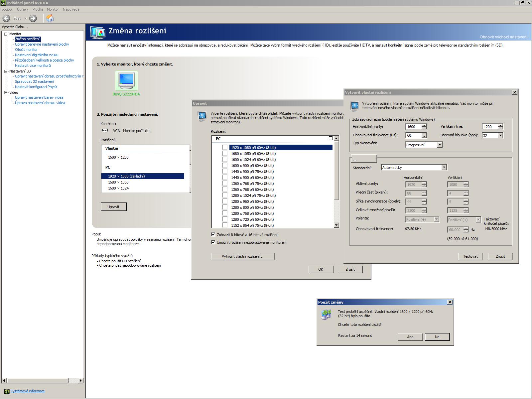This screenshot has height=399, width=532.
Task: Open the Soubor menu
Action: [x=7, y=9]
